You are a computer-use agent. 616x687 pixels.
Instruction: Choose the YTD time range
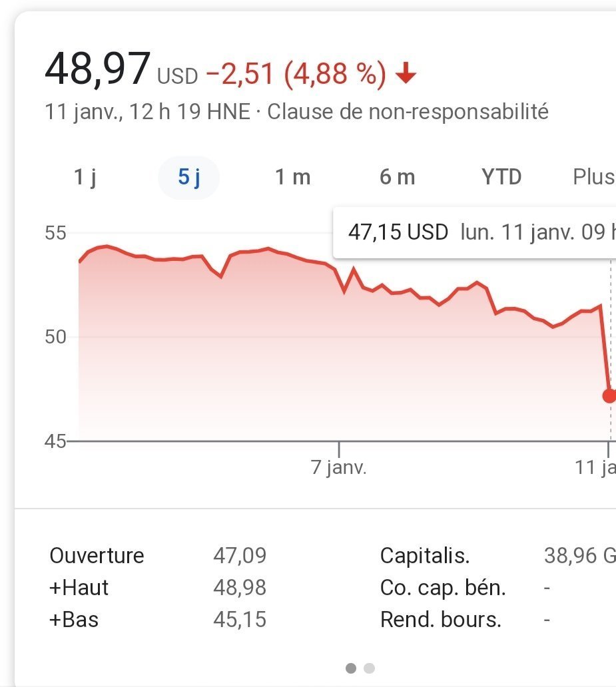coord(501,177)
